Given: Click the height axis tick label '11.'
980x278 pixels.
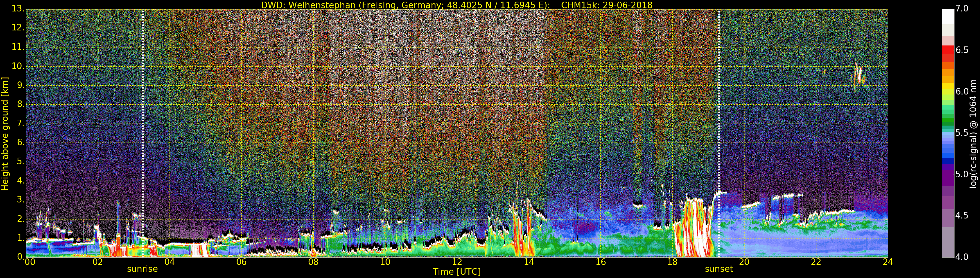Looking at the screenshot, I should click(x=18, y=47).
